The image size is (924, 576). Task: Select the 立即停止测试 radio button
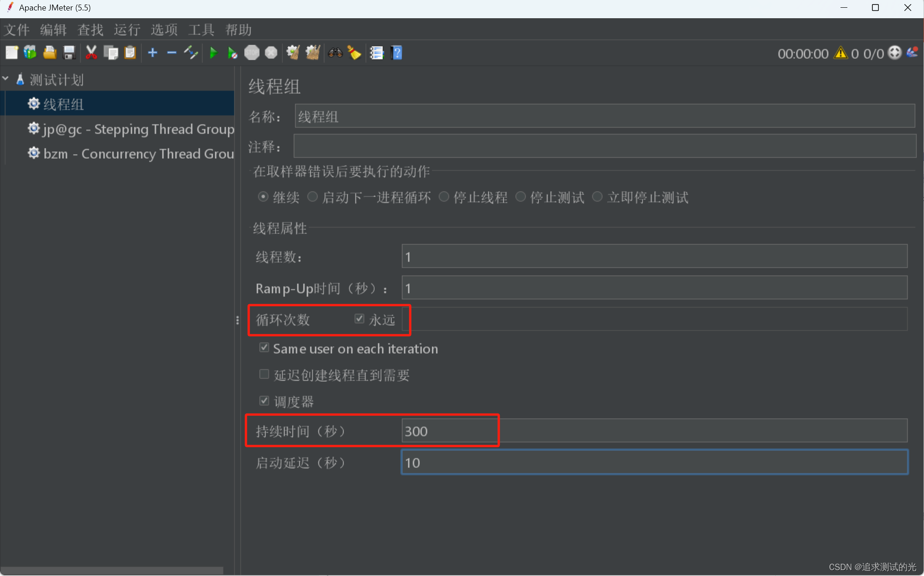click(597, 197)
